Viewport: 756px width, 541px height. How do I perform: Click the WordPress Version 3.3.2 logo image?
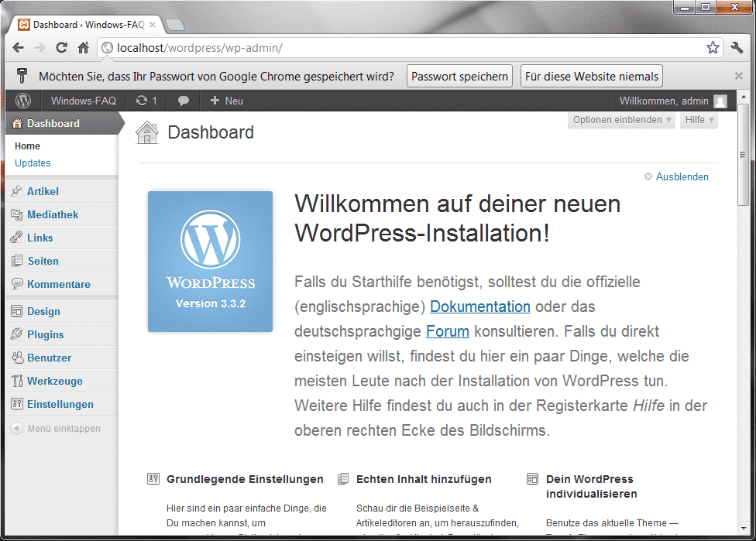pos(210,262)
